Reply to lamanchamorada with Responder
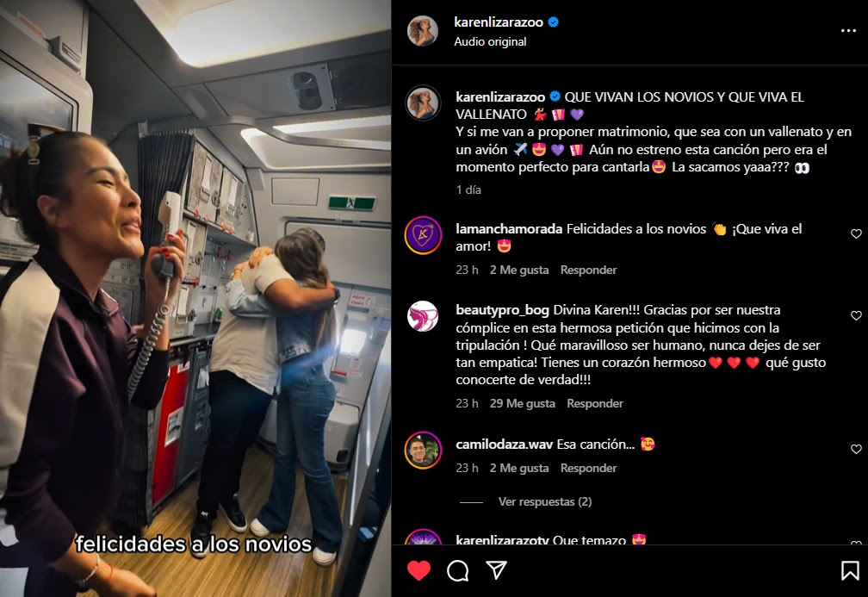 [x=588, y=270]
